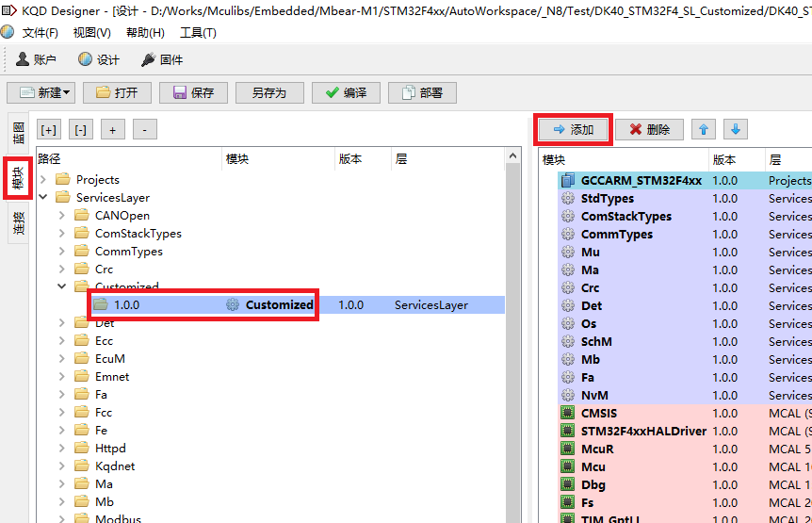Click the 设计 design globe icon

(86, 59)
